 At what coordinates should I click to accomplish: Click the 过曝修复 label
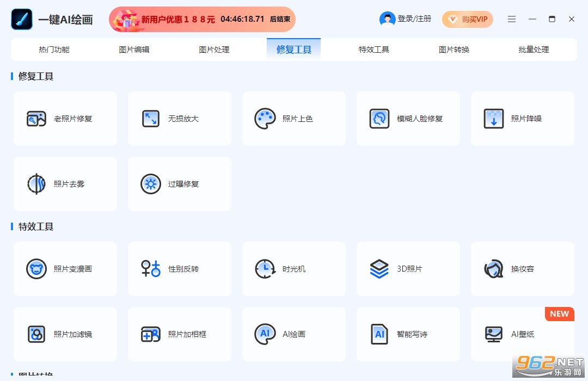tap(183, 184)
